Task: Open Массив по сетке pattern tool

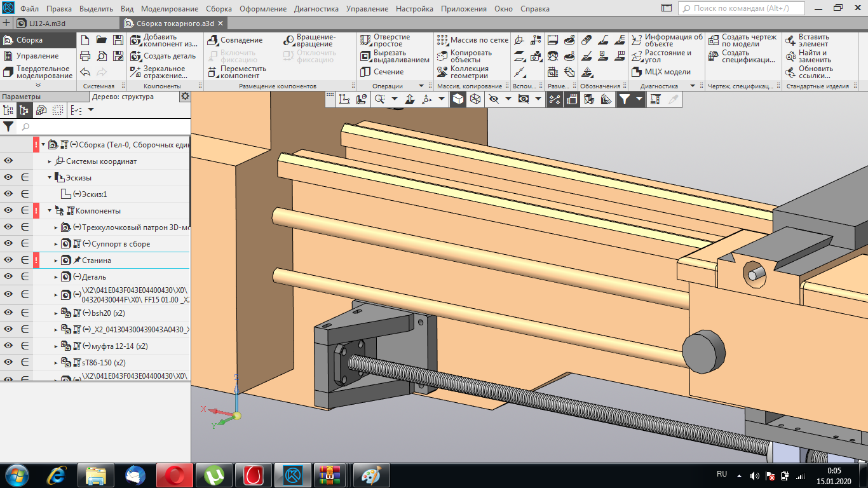Action: (x=473, y=40)
